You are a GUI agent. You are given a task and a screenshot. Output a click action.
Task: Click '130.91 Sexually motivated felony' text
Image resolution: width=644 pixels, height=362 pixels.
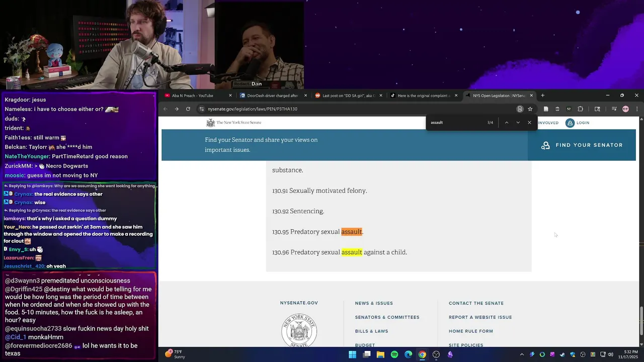tap(319, 191)
